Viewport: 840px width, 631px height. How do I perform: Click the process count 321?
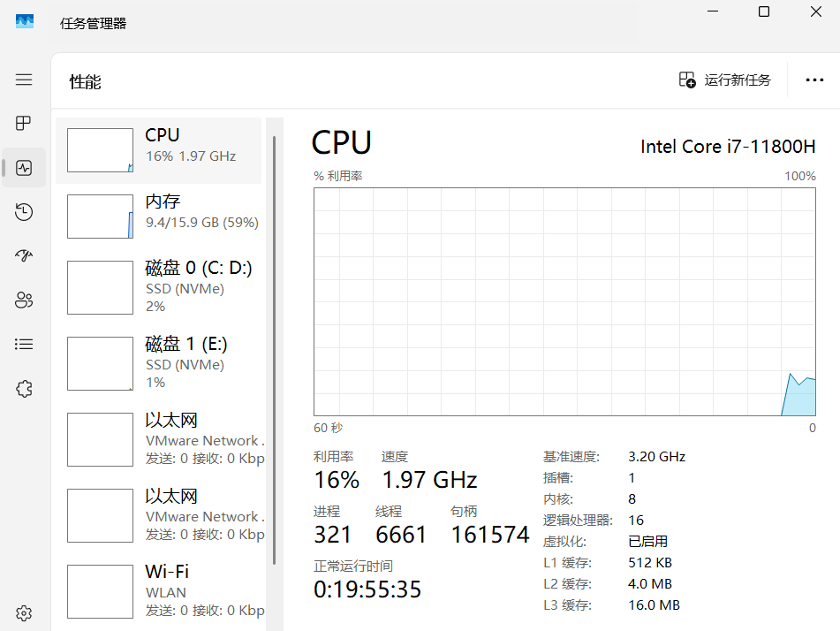tap(333, 535)
